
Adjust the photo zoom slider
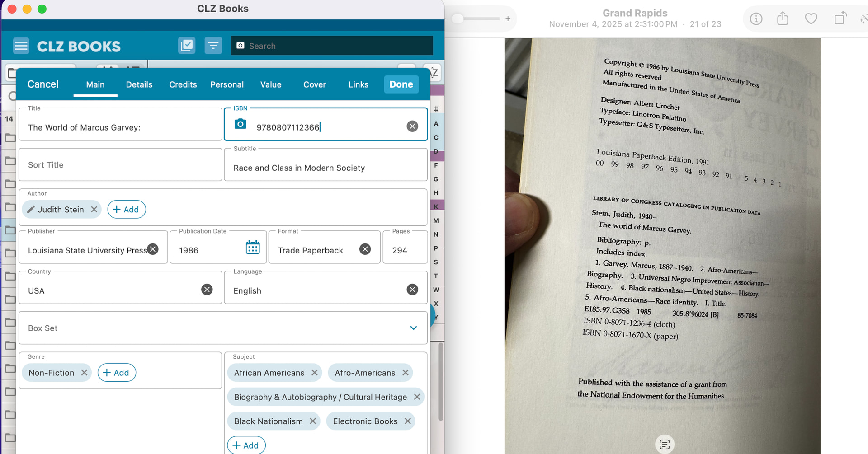coord(458,19)
